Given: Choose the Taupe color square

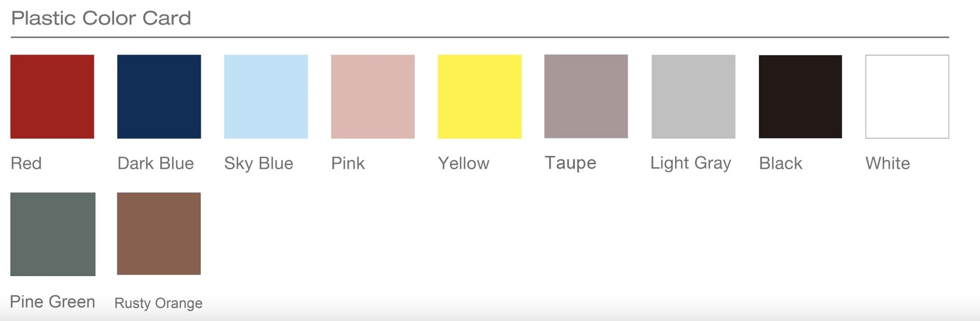Looking at the screenshot, I should (586, 96).
